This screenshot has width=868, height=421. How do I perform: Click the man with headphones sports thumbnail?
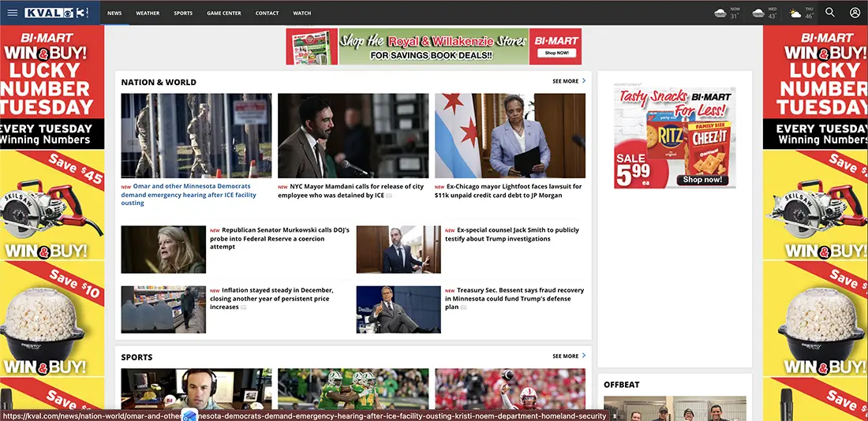tap(196, 389)
